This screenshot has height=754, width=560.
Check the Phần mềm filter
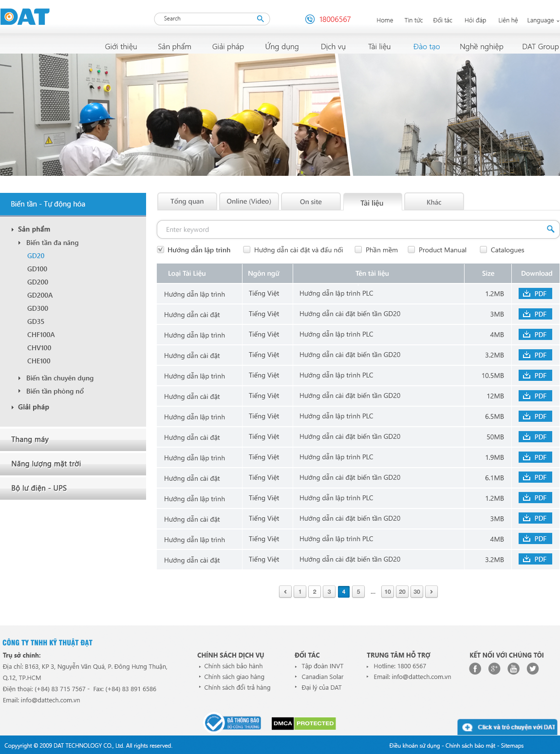(x=358, y=250)
